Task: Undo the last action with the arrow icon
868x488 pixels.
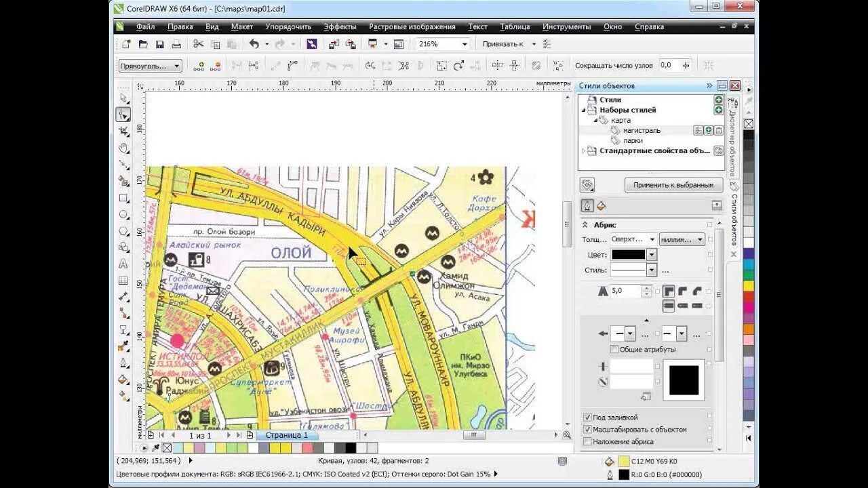Action: (254, 44)
